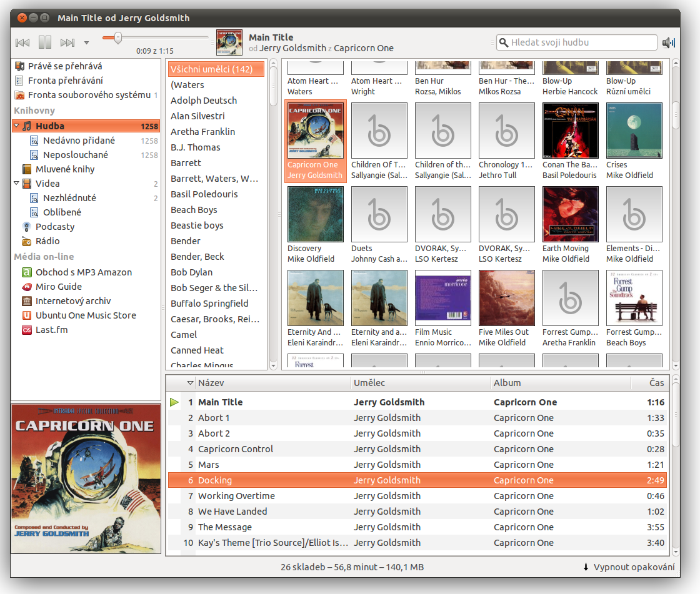Open 'Neposlouchané' smart playlist
Image resolution: width=700 pixels, height=594 pixels.
click(76, 155)
